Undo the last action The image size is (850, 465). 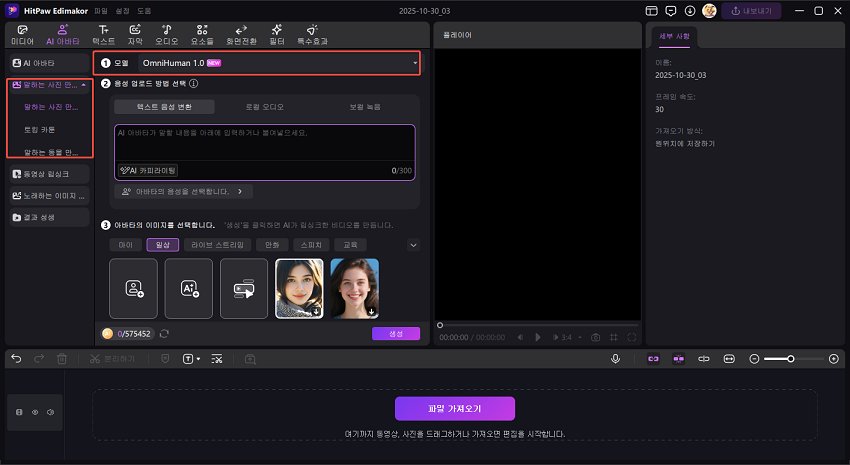tap(16, 359)
